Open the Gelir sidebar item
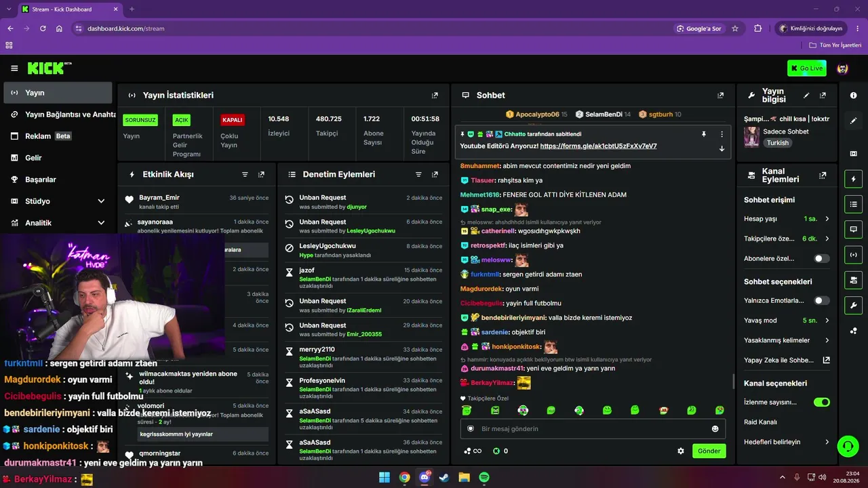 pyautogui.click(x=58, y=158)
